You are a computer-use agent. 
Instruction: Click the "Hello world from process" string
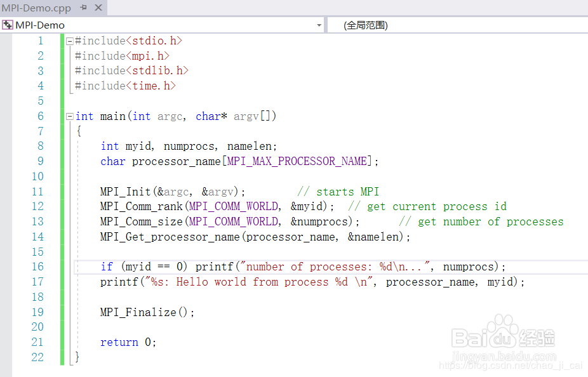258,282
